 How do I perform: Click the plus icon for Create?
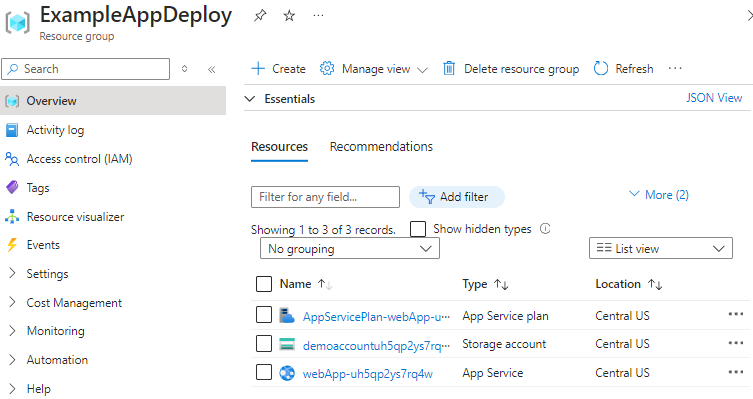[258, 69]
